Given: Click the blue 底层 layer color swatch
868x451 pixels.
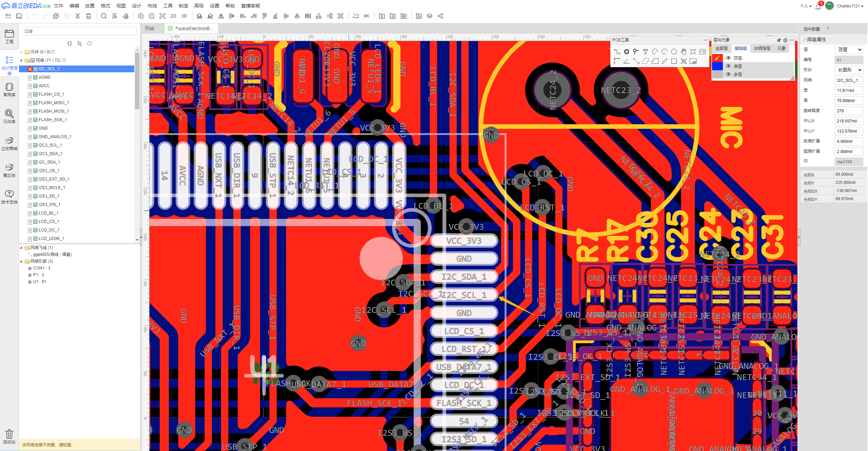Looking at the screenshot, I should 717,66.
